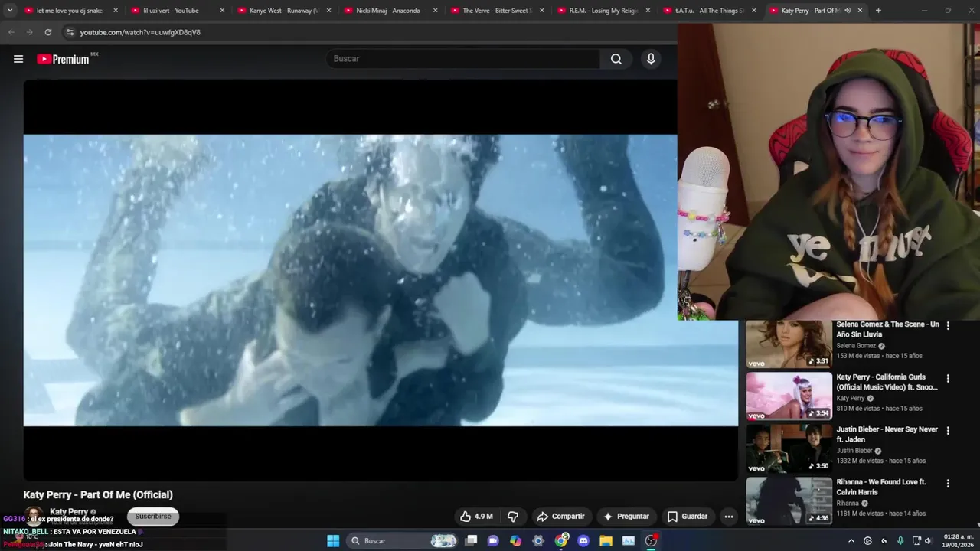
Task: Go forward in browser history
Action: (30, 32)
